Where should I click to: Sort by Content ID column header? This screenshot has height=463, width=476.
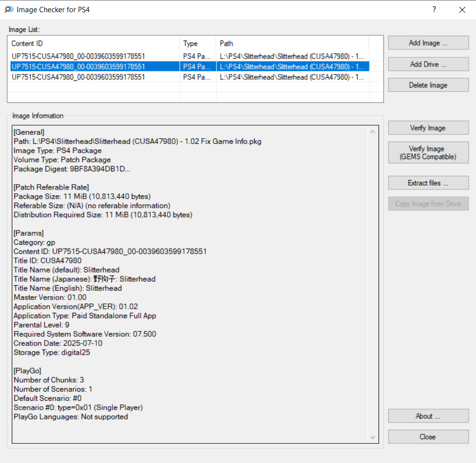click(x=94, y=44)
